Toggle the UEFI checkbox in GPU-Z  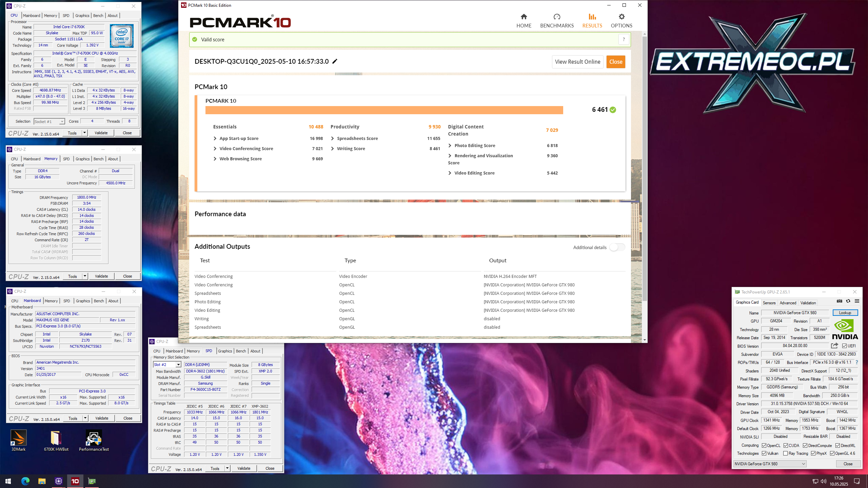[x=844, y=346]
